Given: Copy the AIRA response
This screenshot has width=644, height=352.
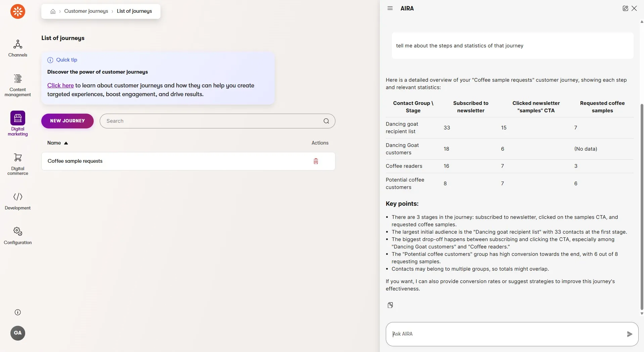Looking at the screenshot, I should tap(390, 305).
